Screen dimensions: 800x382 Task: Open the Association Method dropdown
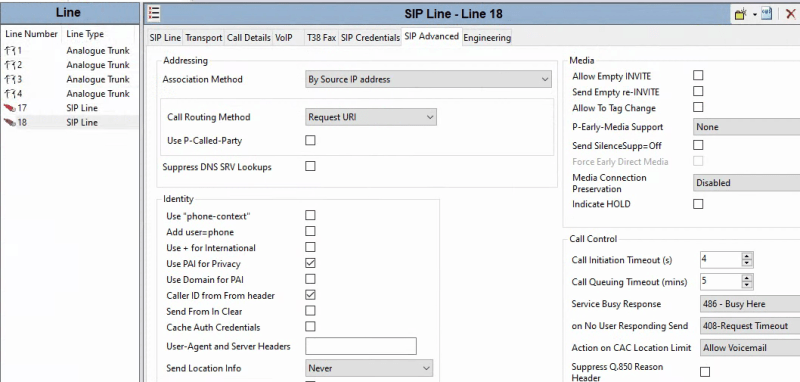tap(428, 80)
